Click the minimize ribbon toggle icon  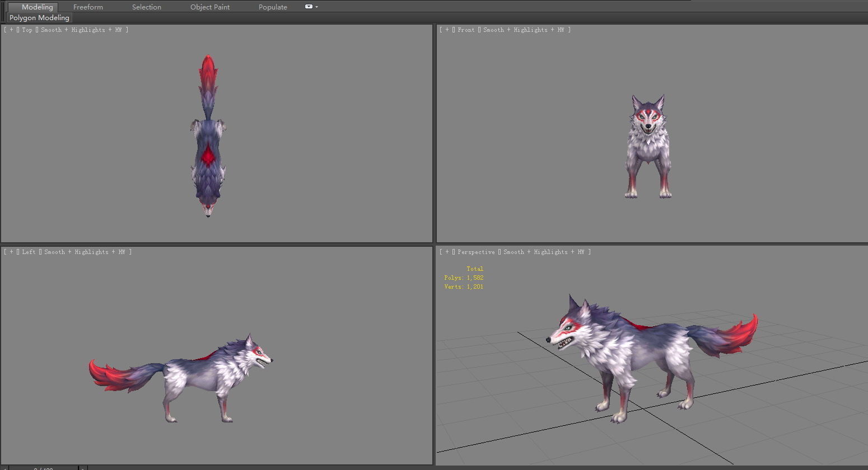(309, 7)
